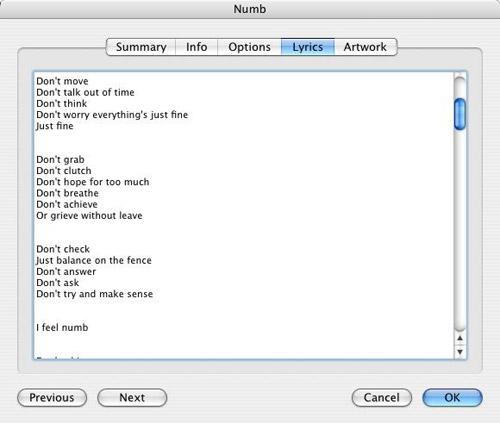Select the Options tab
This screenshot has width=500, height=423.
pyautogui.click(x=249, y=47)
